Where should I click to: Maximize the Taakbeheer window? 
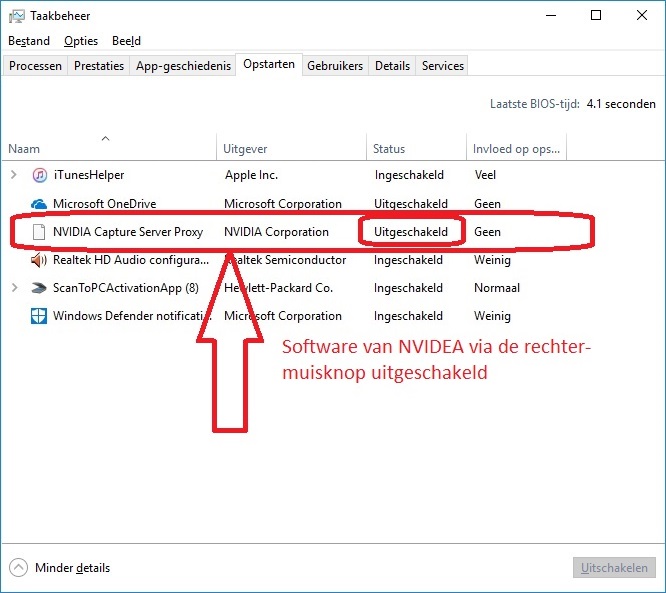pos(596,15)
